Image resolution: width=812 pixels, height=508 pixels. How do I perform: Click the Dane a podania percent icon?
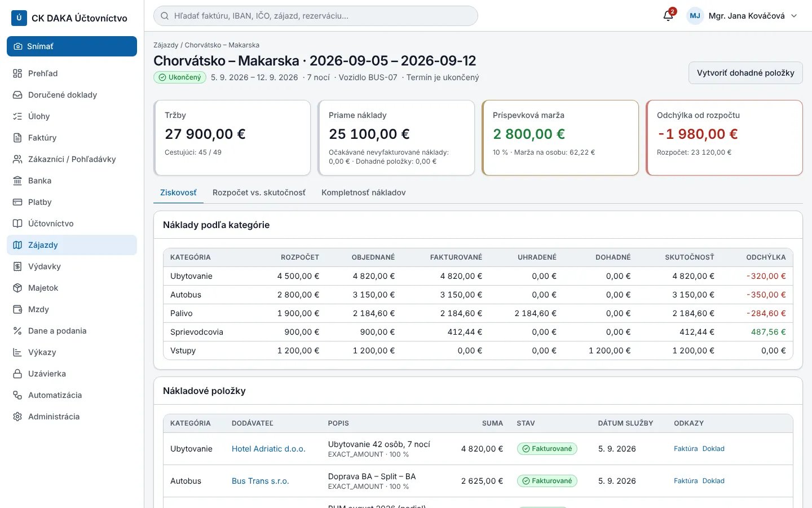(17, 331)
